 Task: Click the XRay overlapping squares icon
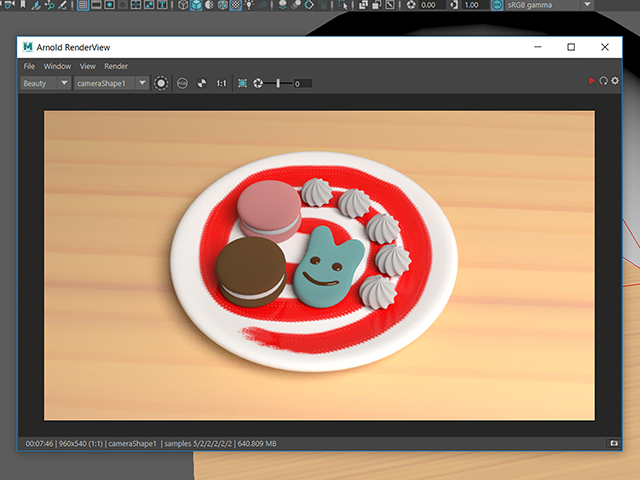[x=363, y=5]
